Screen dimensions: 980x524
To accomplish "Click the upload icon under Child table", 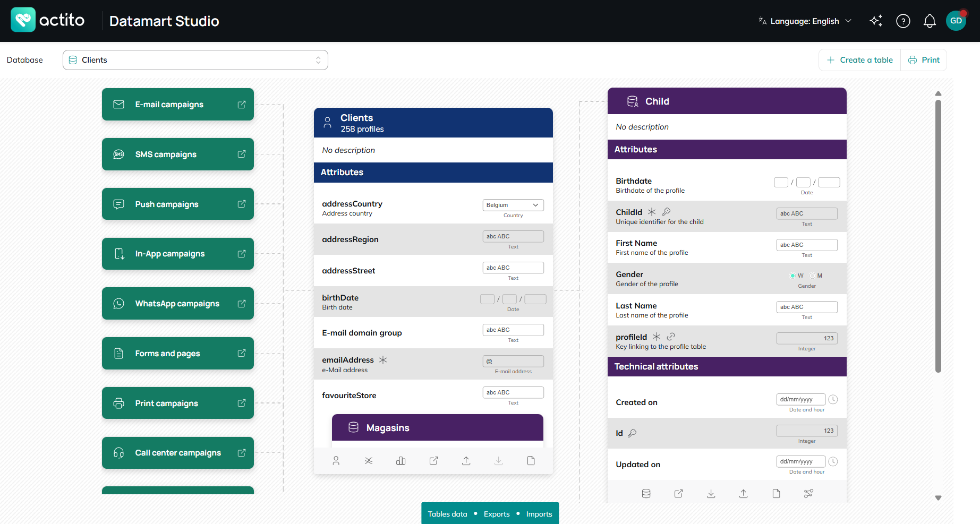I will pos(744,494).
